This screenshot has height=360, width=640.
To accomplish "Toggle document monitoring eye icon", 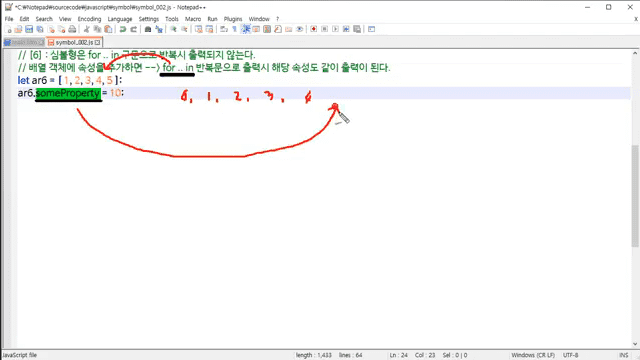I will pyautogui.click(x=299, y=29).
